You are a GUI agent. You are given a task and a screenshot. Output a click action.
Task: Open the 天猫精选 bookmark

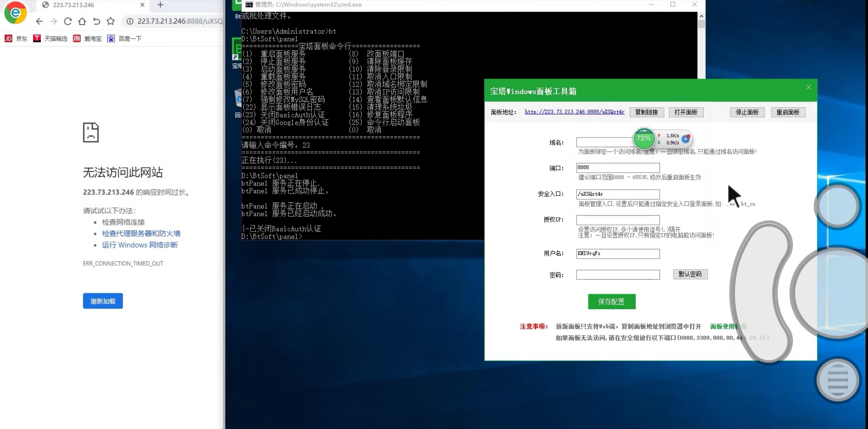[50, 38]
